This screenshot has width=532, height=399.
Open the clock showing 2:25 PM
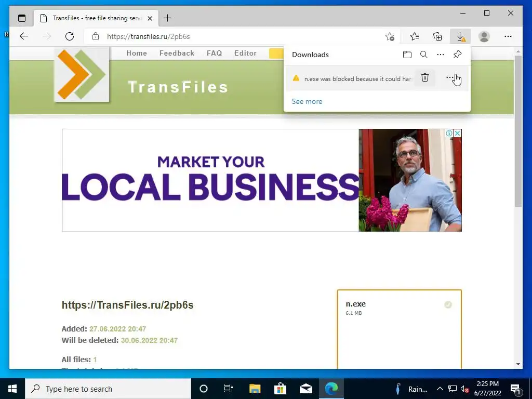[x=487, y=389]
